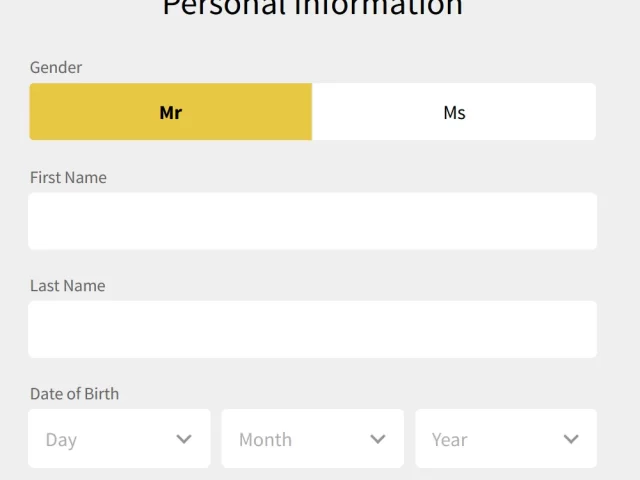Click the chevron arrow in Month dropdown
Image resolution: width=640 pixels, height=480 pixels.
(378, 439)
